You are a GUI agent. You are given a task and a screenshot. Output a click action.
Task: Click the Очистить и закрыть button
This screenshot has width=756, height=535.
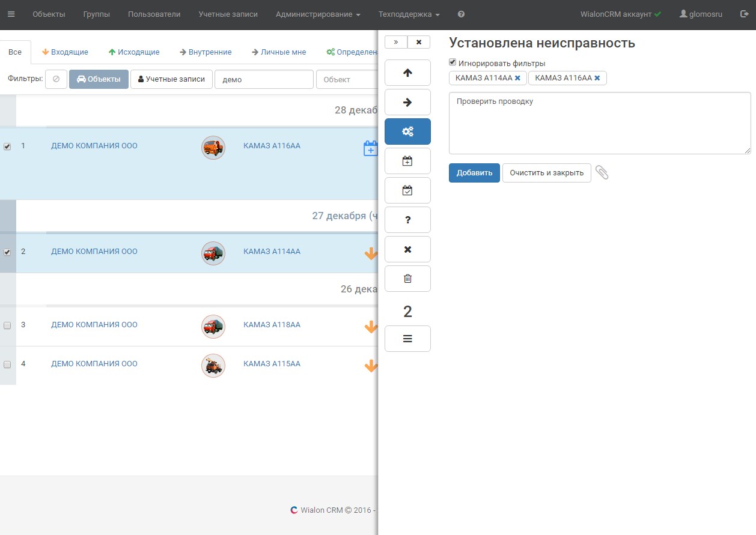tap(546, 173)
